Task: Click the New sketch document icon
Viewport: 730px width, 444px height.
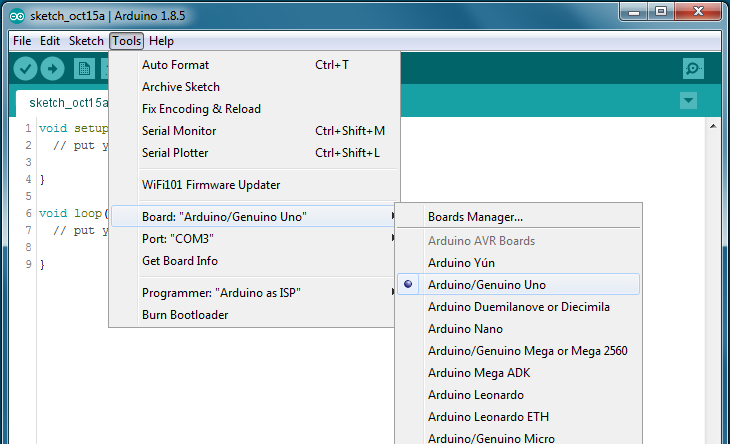Action: pos(84,69)
